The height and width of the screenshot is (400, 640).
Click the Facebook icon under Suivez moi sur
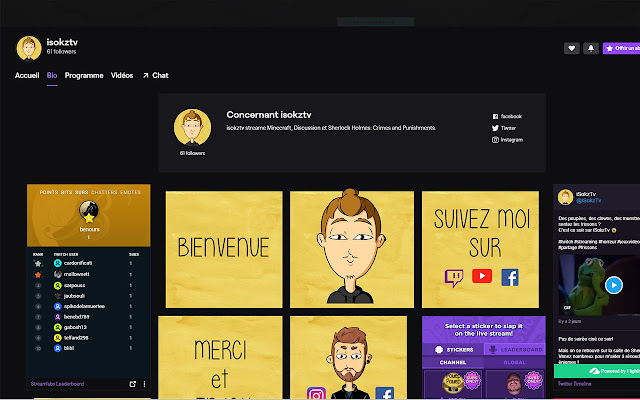pos(510,278)
